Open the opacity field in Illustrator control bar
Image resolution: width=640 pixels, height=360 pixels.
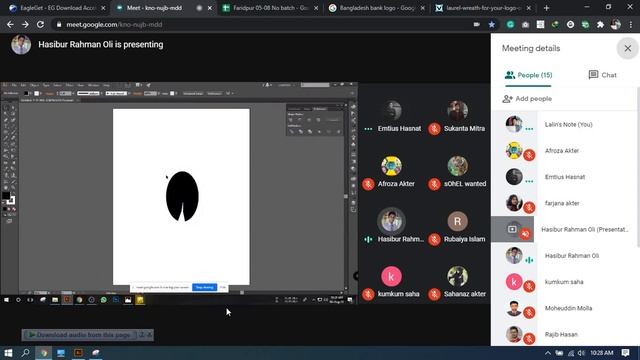click(x=151, y=93)
